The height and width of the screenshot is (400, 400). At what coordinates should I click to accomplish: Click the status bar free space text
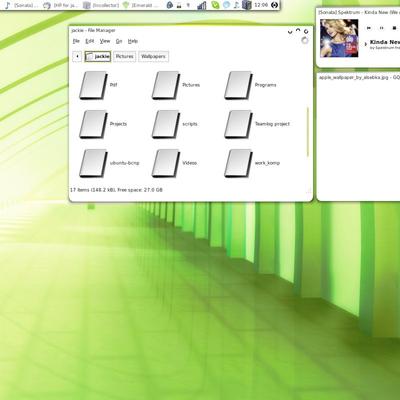coord(140,190)
